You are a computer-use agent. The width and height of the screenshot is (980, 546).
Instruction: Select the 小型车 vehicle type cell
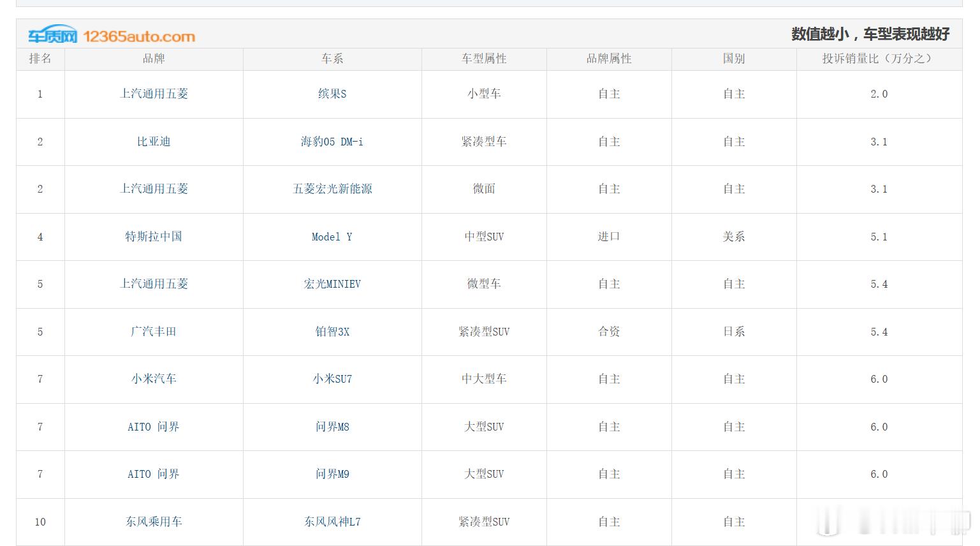pos(484,94)
